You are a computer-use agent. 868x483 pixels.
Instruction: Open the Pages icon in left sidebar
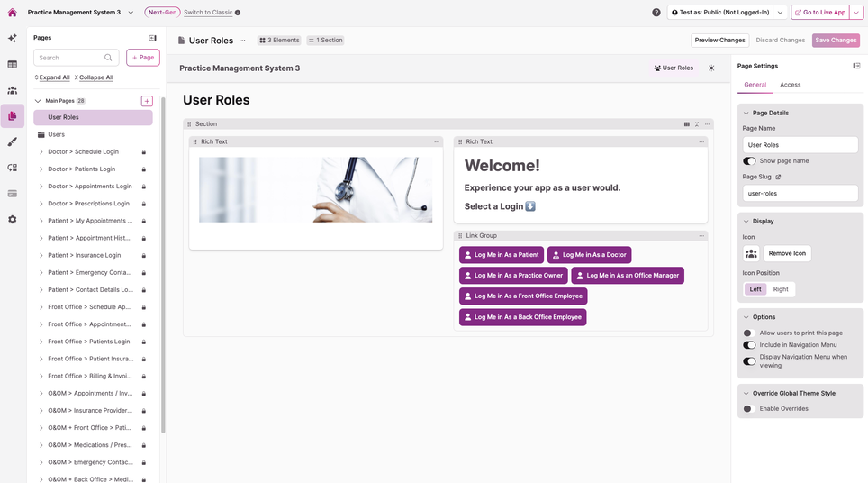click(13, 115)
